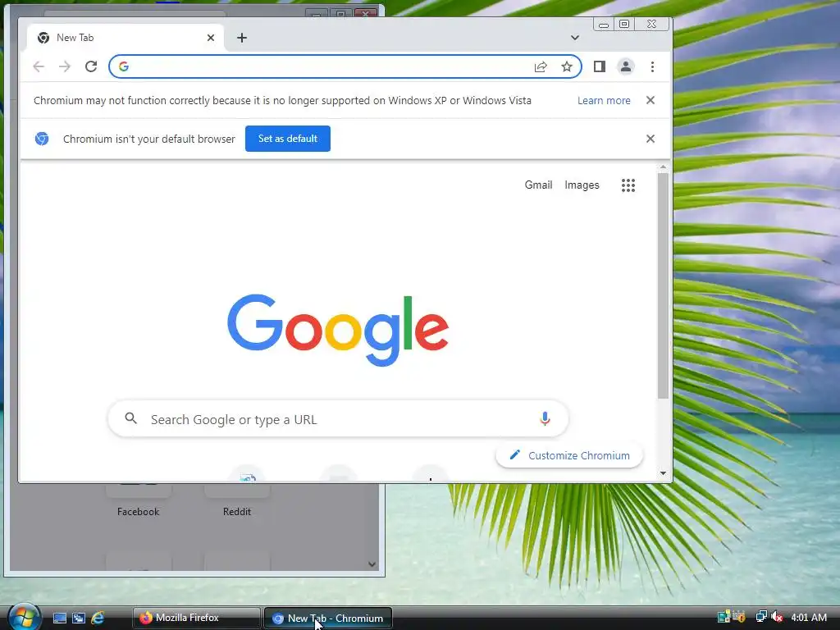The width and height of the screenshot is (840, 630).
Task: Click New Tab - Chromium taskbar button
Action: 328,619
